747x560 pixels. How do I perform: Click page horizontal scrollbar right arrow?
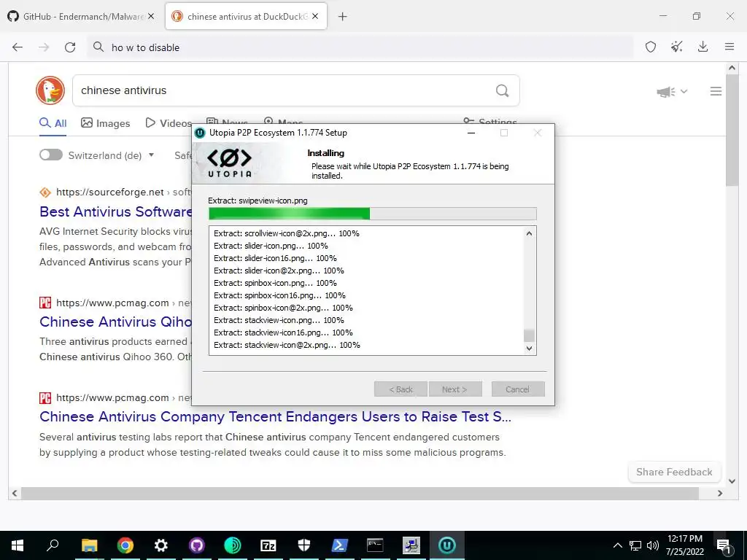pos(720,494)
